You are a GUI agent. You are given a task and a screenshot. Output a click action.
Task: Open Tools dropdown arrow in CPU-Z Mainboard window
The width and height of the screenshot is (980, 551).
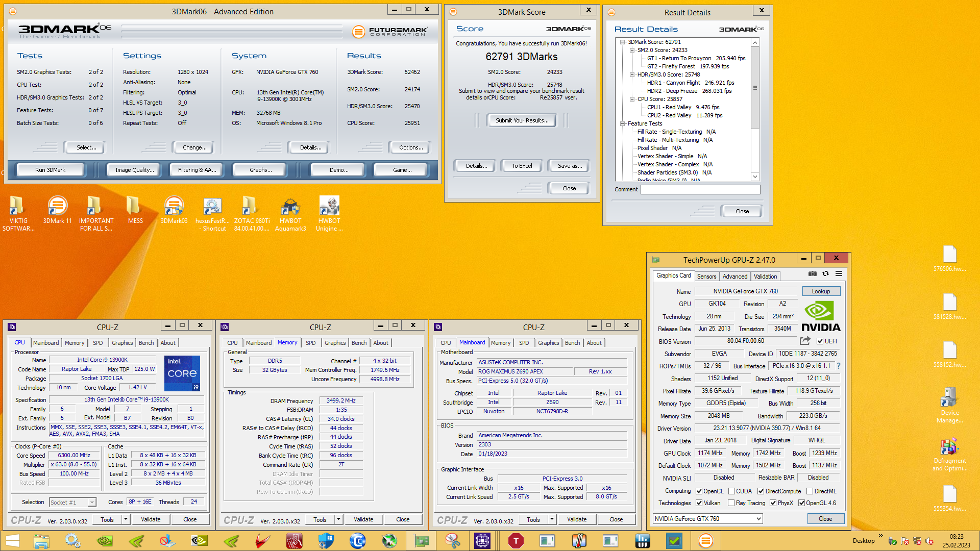[551, 519]
